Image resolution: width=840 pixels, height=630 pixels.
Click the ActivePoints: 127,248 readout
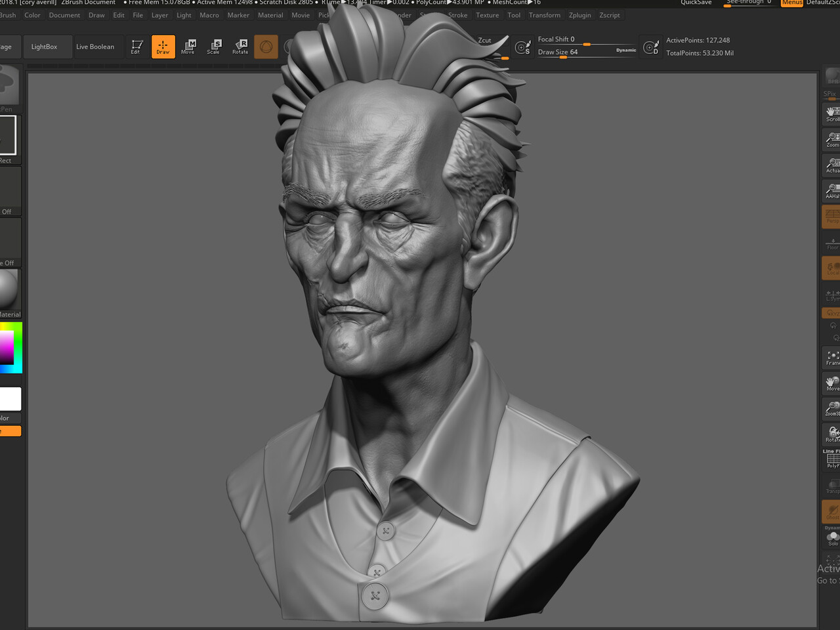pos(698,40)
